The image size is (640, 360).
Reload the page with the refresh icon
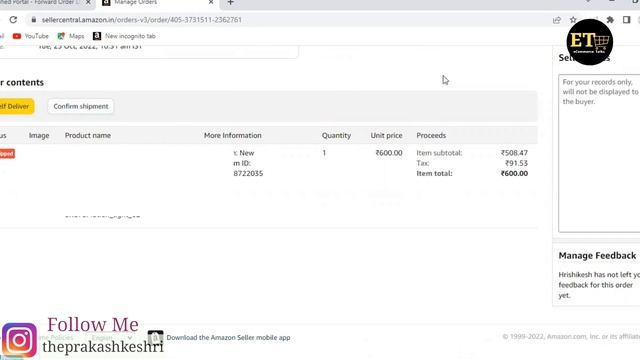pos(13,20)
